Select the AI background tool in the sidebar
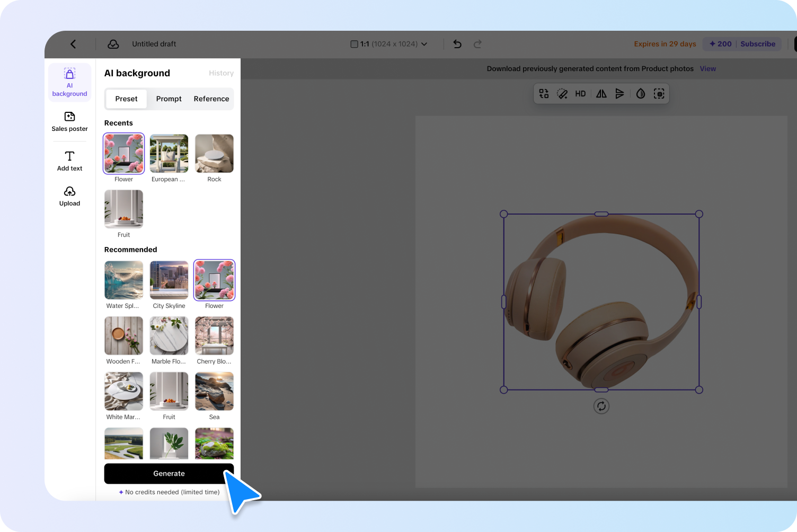 (x=69, y=82)
